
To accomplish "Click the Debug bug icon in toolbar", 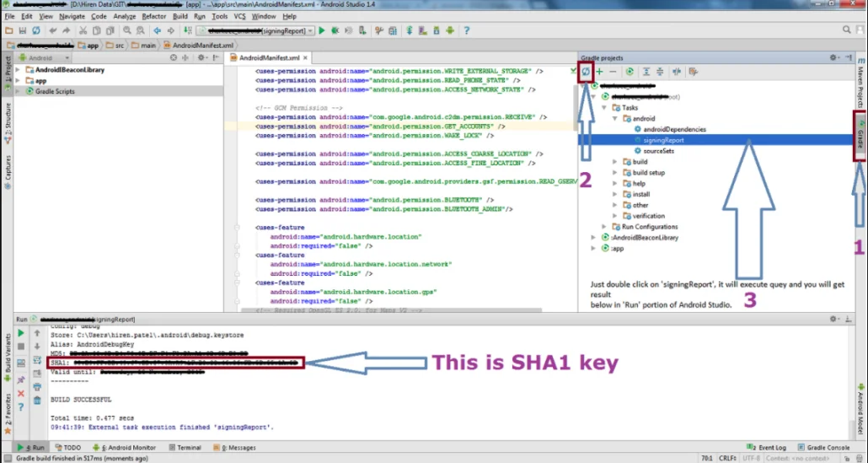I will click(x=335, y=30).
